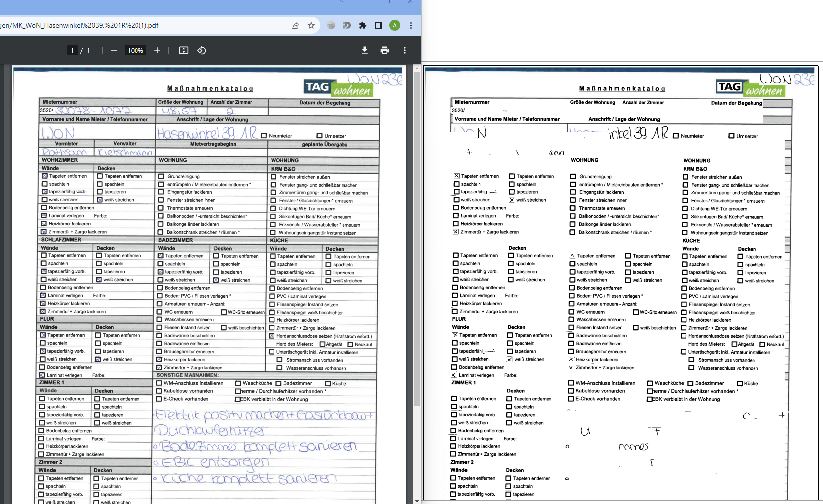823x504 pixels.
Task: Click Maßnahmenkatalog heading in right document
Action: click(x=622, y=89)
